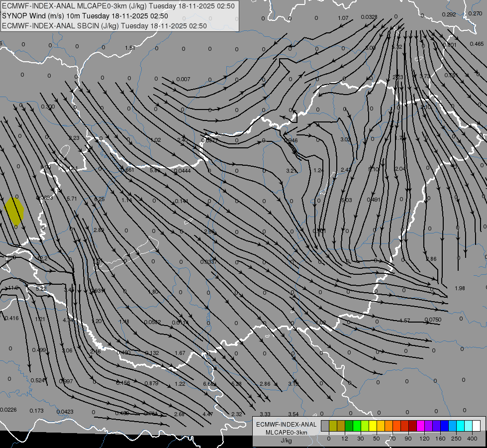
Task: Click the map value 3.33
Action: coord(265,414)
